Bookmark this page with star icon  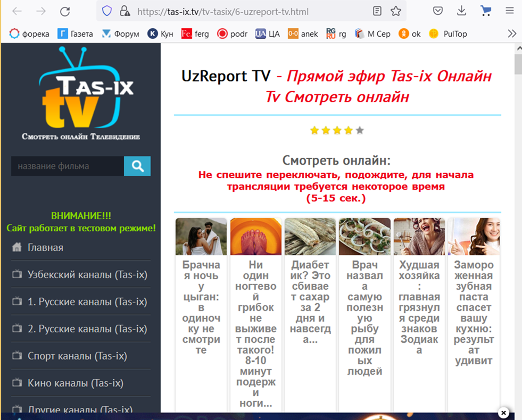[396, 11]
